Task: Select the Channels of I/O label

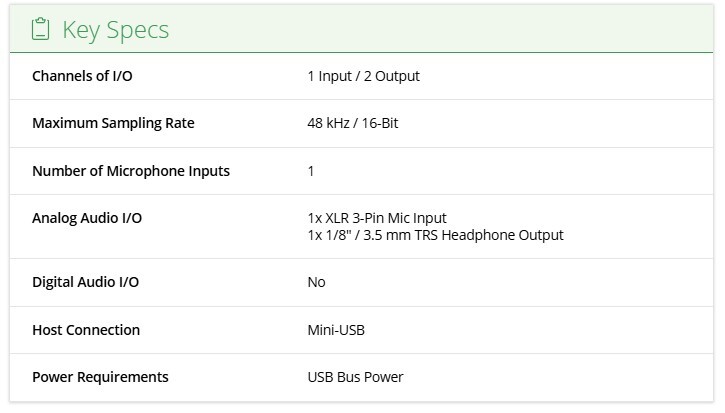Action: coord(81,76)
